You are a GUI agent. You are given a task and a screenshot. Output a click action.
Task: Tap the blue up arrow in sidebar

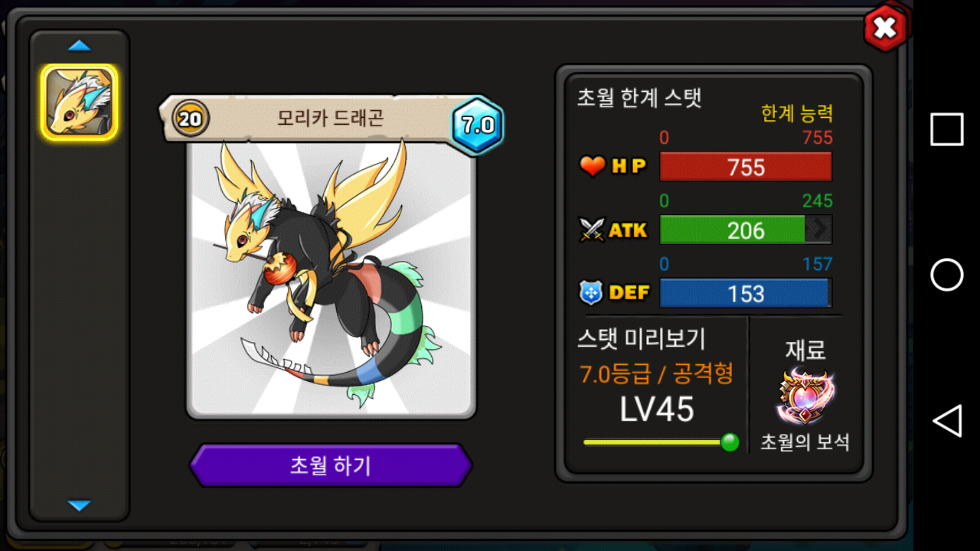coord(79,46)
